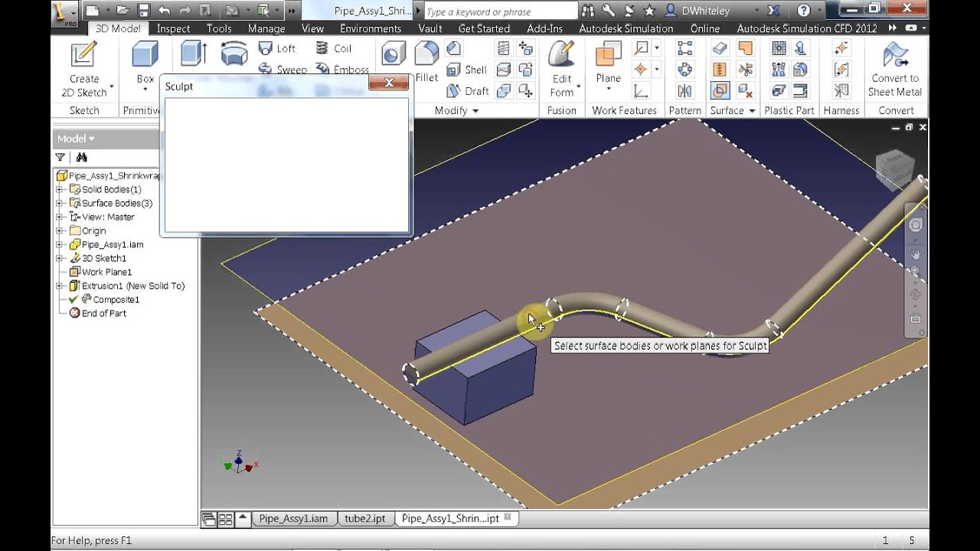
Task: Close the Pipe_Assy1_Shrin...ipt document tab
Action: point(507,518)
